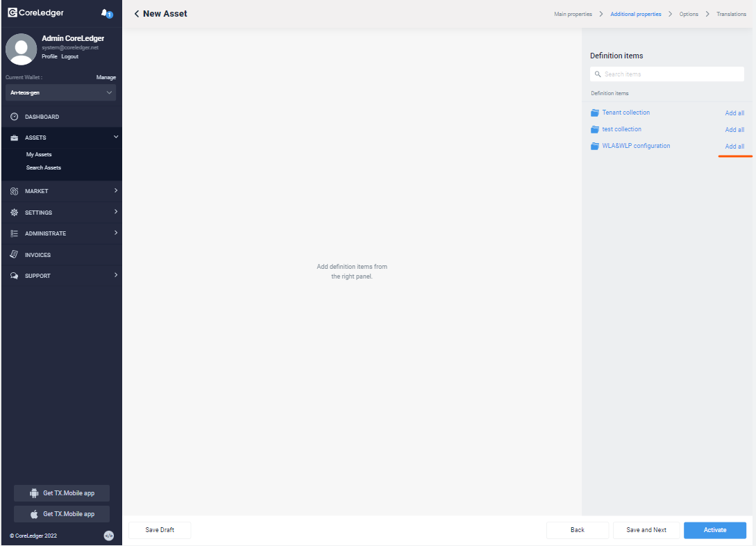
Task: Open the Dashboard gauge icon
Action: (14, 117)
